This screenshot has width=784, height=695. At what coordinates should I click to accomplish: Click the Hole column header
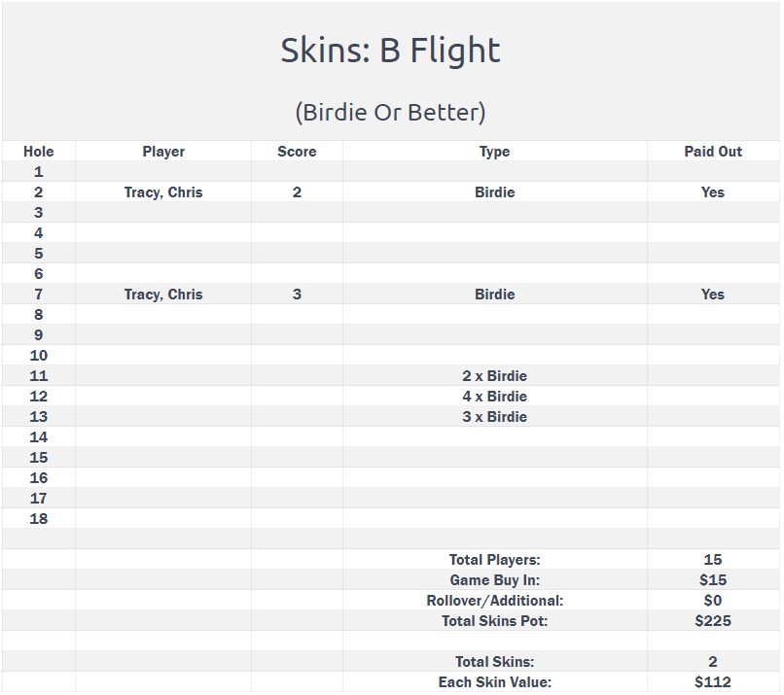(39, 152)
